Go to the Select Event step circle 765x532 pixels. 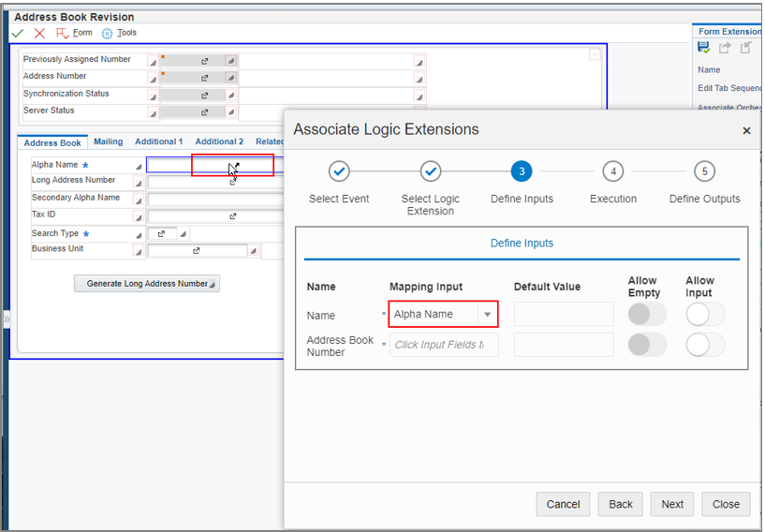click(x=339, y=171)
